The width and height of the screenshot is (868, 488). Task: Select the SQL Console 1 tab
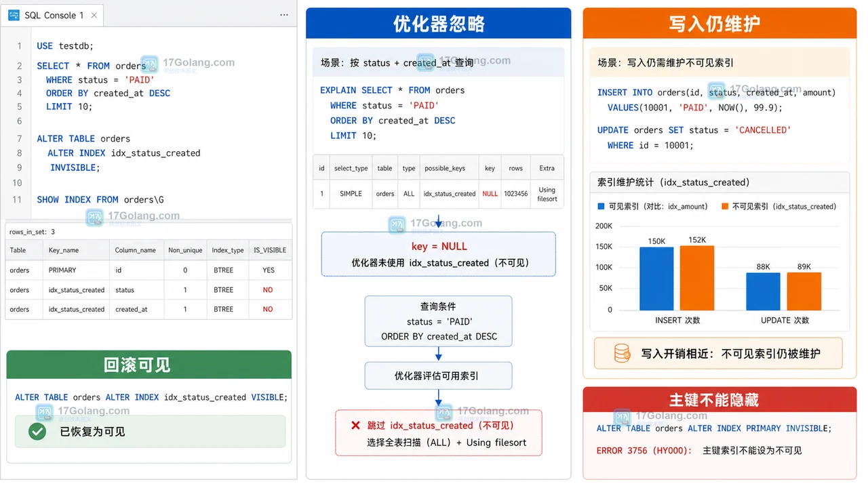pyautogui.click(x=53, y=15)
